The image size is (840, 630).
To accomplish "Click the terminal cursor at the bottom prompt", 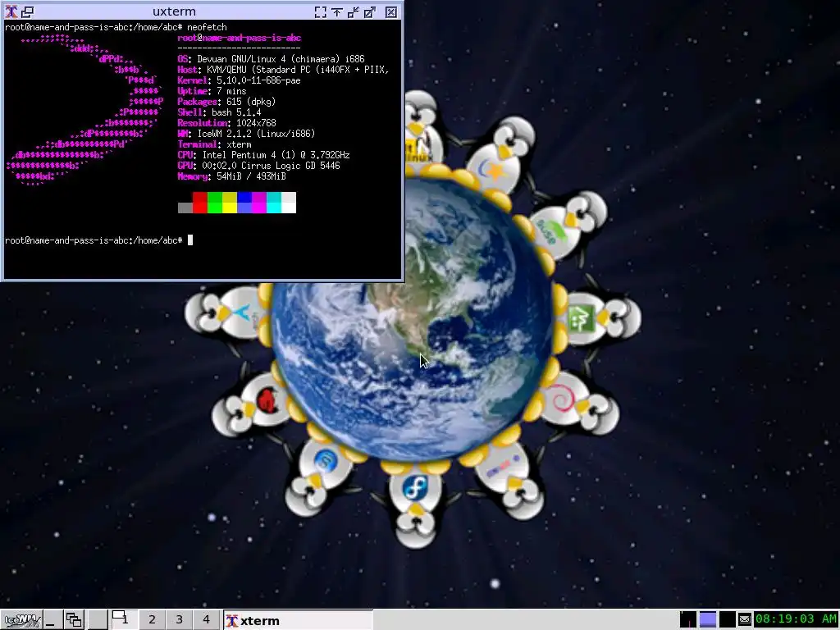I will [189, 240].
